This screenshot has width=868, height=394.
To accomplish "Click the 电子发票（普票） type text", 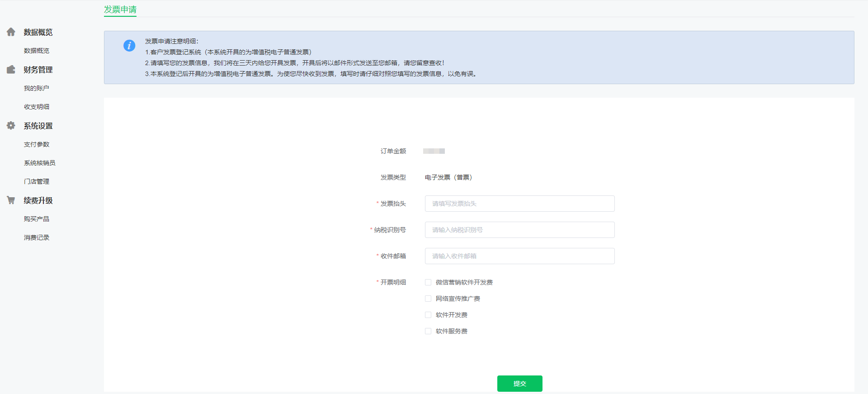I will (448, 177).
